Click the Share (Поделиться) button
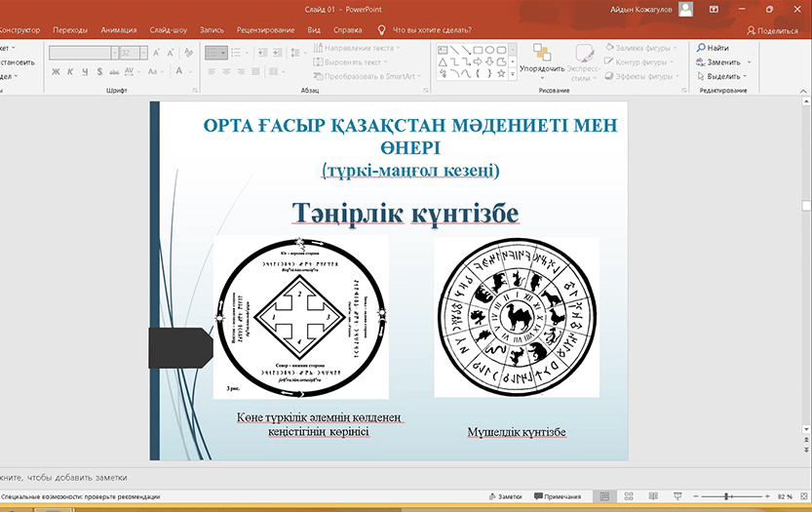812x512 pixels. (771, 30)
